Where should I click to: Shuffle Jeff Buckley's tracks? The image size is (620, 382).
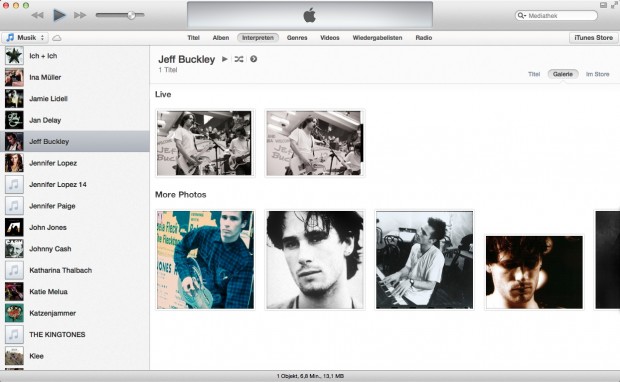click(239, 59)
